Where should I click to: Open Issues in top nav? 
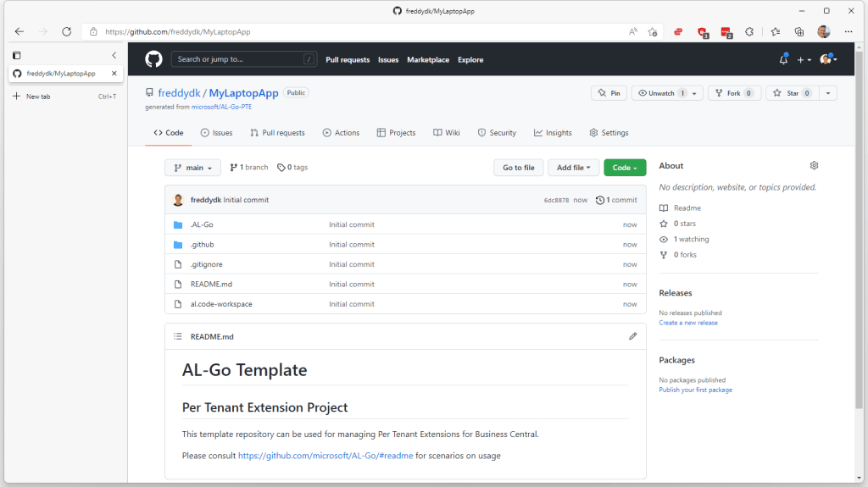(x=388, y=60)
